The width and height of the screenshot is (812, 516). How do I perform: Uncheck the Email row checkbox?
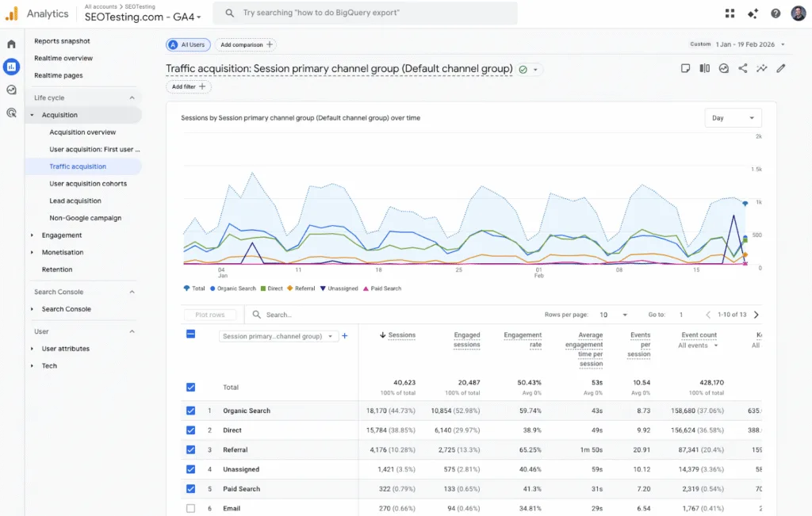tap(190, 507)
